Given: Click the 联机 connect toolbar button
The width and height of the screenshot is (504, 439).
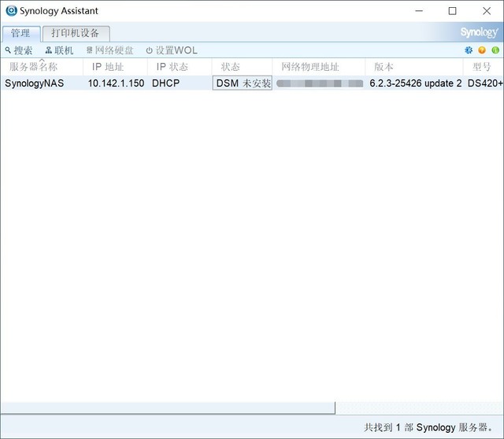Looking at the screenshot, I should (x=59, y=50).
